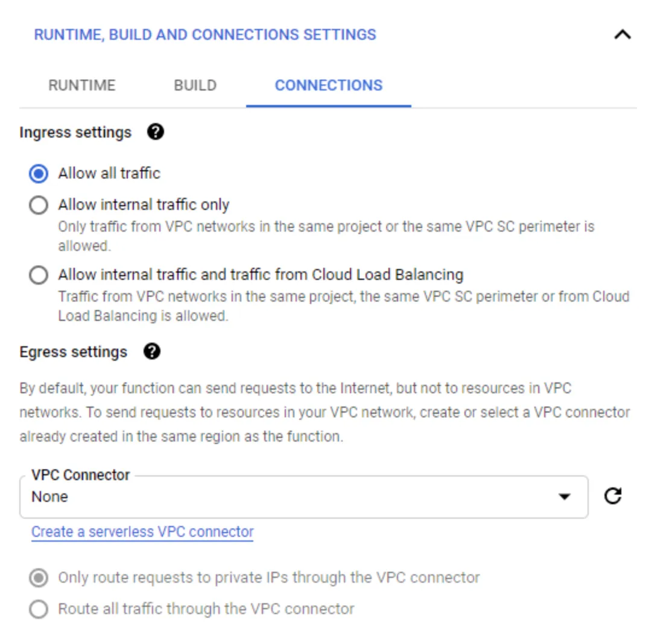
Task: Select the CONNECTIONS tab
Action: tap(328, 85)
